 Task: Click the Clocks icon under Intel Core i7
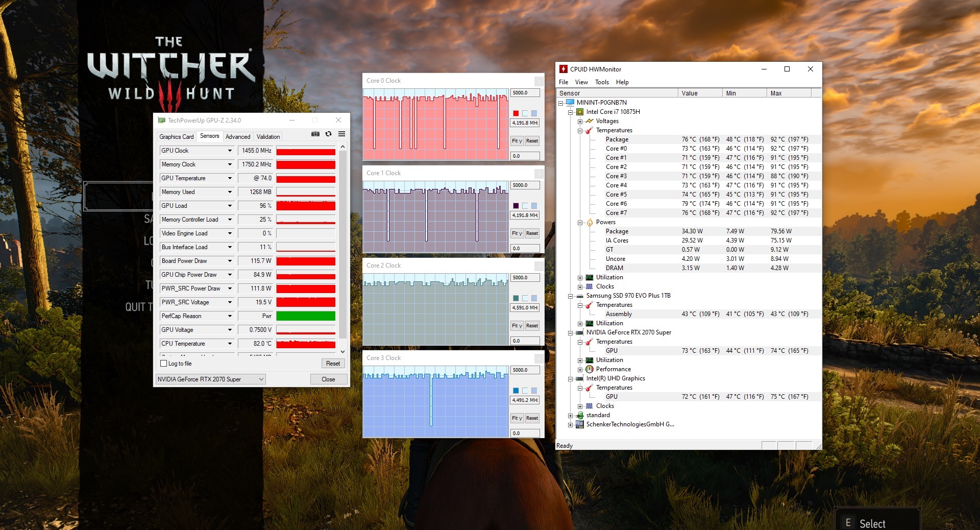tap(590, 286)
